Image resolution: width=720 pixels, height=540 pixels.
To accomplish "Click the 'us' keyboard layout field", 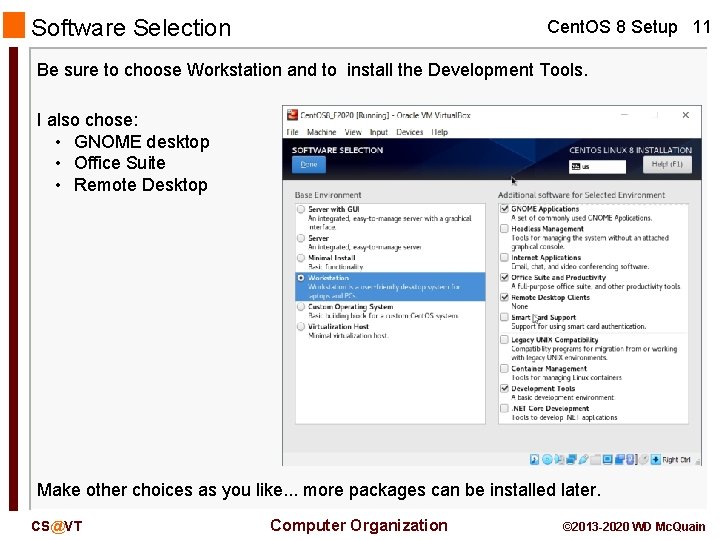I will [597, 167].
